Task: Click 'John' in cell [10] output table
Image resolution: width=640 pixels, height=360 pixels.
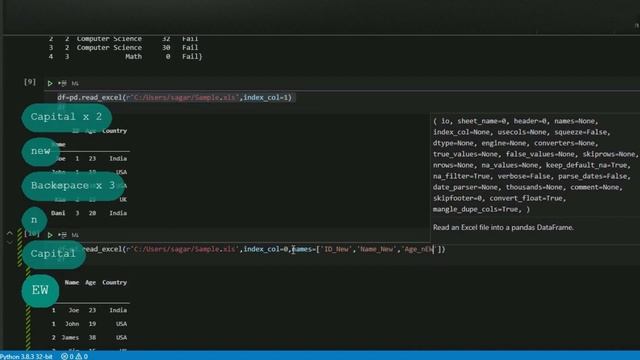Action: click(x=72, y=324)
